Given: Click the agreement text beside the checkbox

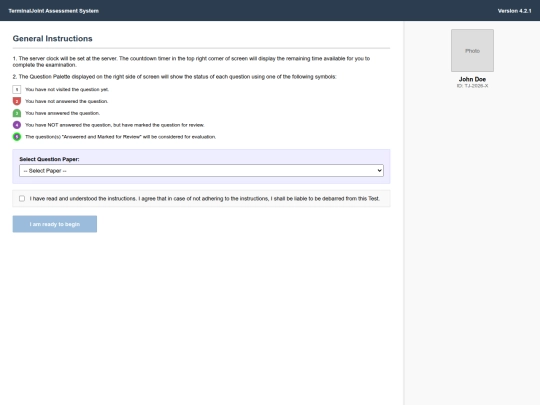Looking at the screenshot, I should tap(205, 199).
